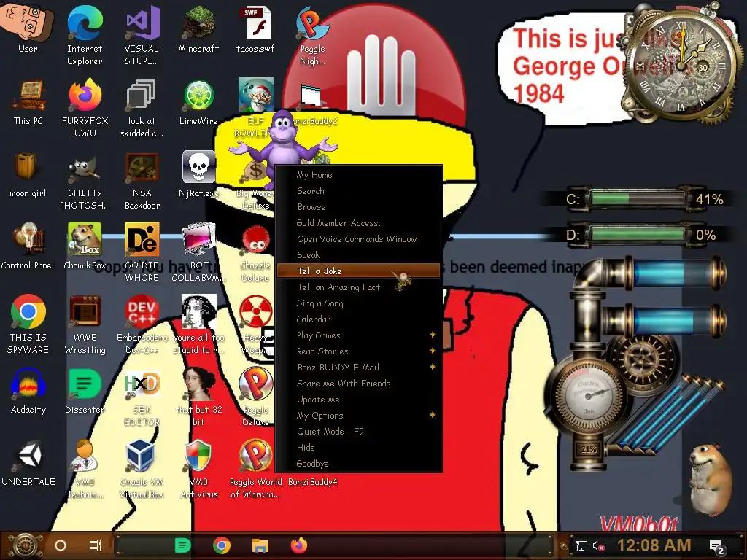Click Gold Member Access... menu entry
747x560 pixels.
(x=358, y=223)
